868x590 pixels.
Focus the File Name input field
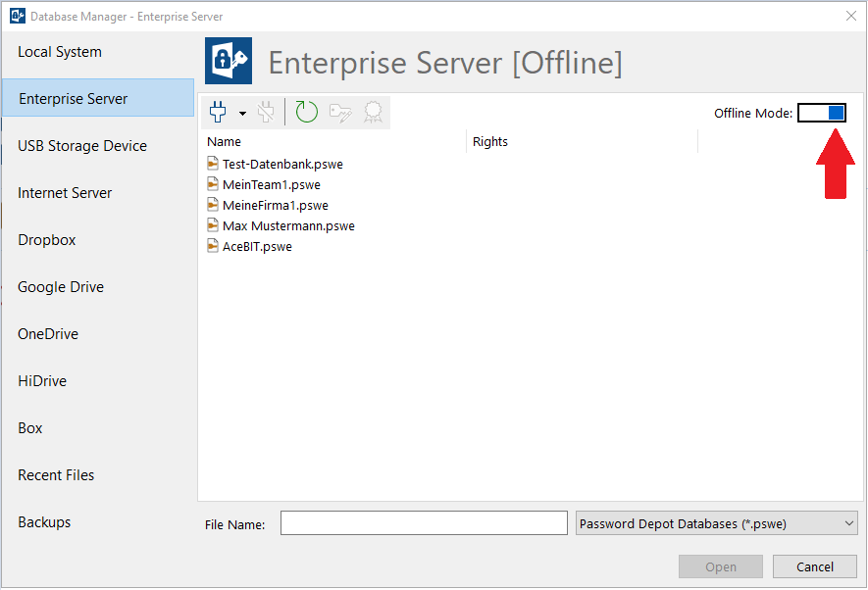[x=424, y=523]
